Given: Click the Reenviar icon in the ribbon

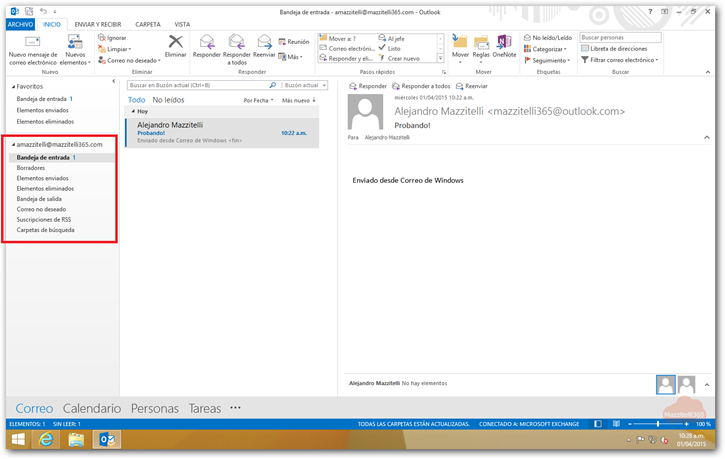Looking at the screenshot, I should (x=264, y=42).
